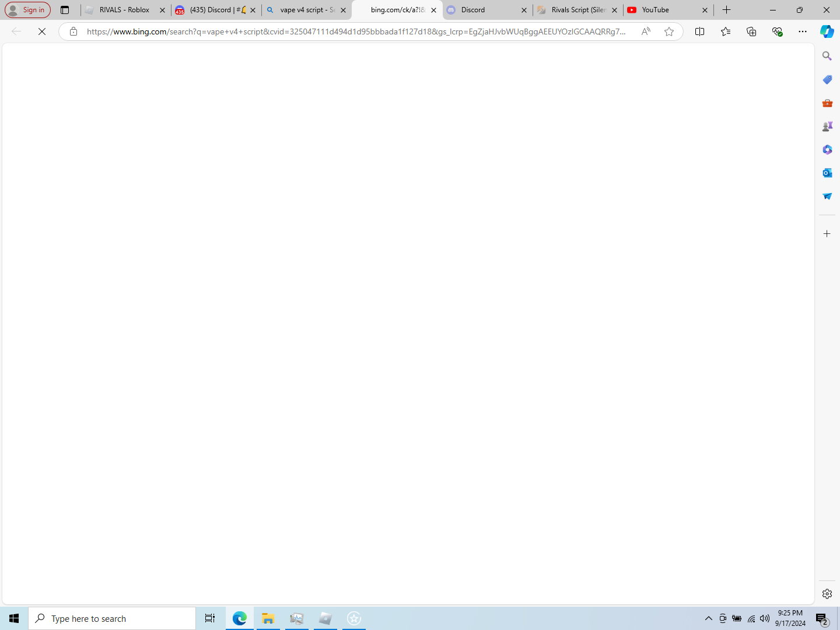Open sidebar Tools briefcase icon
The width and height of the screenshot is (840, 630).
coord(827,103)
